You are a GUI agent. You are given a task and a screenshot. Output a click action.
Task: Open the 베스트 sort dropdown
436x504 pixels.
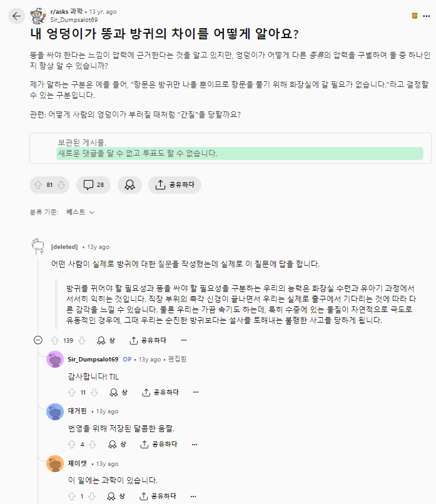[x=80, y=212]
